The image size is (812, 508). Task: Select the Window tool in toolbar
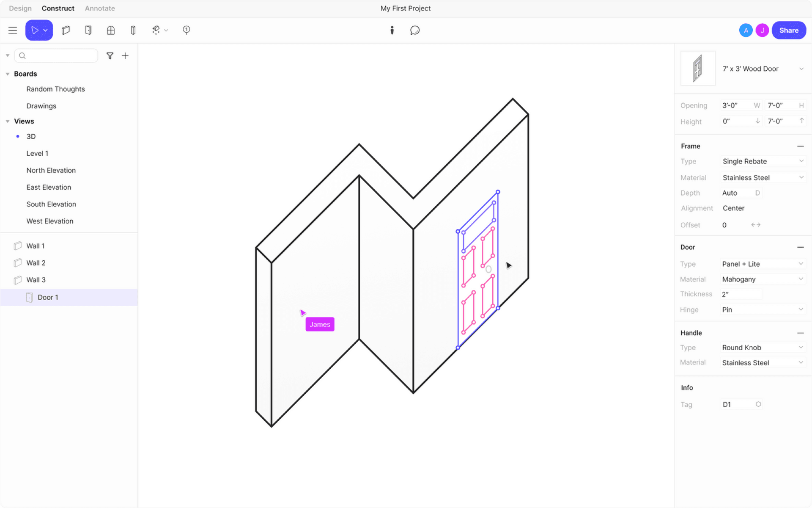(111, 30)
